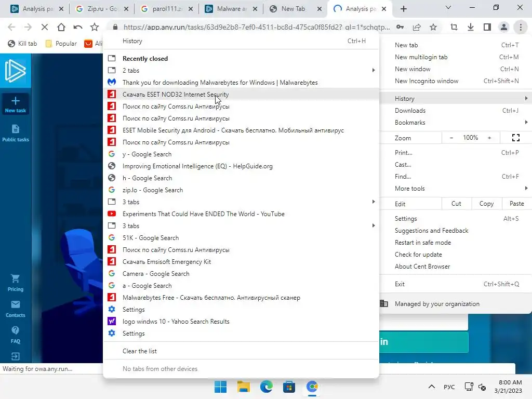Reopen 'Improving Emotional Intelligence (EQ)' HelpGuide page
Image resolution: width=532 pixels, height=399 pixels.
[241, 166]
